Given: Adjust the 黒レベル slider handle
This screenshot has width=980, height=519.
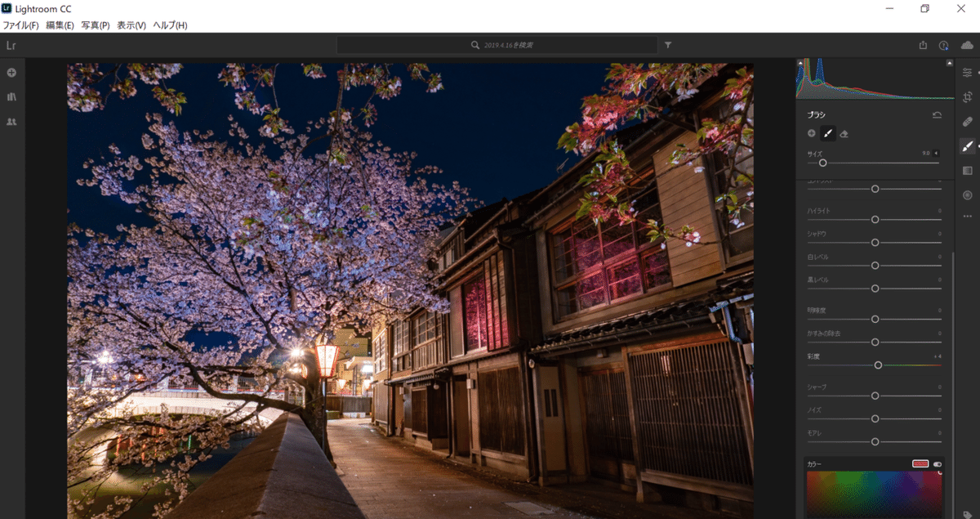Looking at the screenshot, I should pyautogui.click(x=875, y=289).
